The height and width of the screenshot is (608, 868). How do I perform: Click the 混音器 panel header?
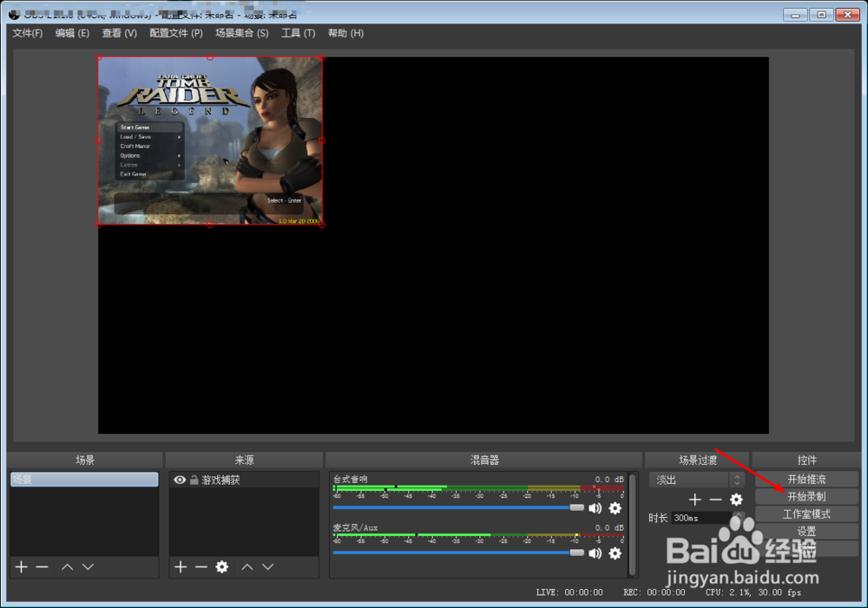pyautogui.click(x=484, y=460)
